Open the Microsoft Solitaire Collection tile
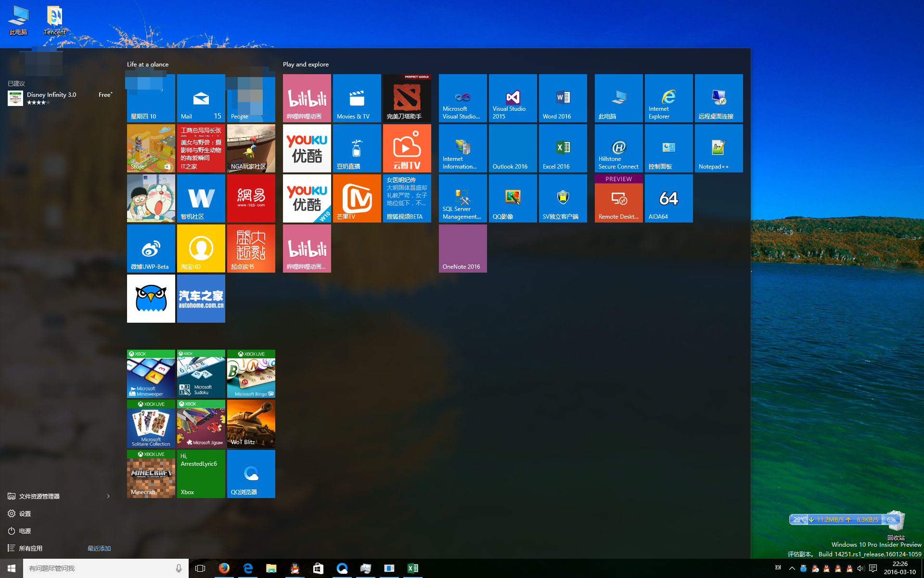This screenshot has height=578, width=924. point(151,424)
